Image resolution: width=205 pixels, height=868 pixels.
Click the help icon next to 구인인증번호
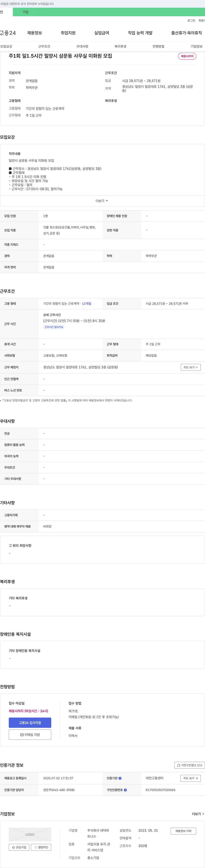[x=126, y=790]
